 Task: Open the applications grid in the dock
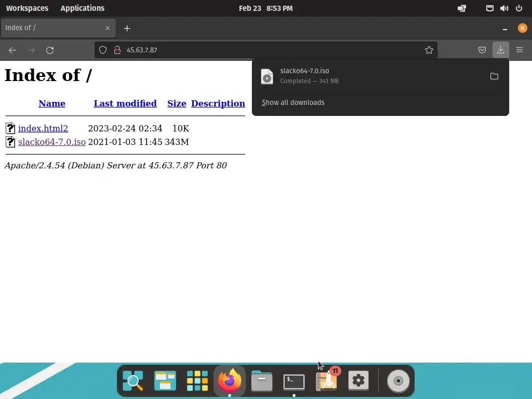(197, 381)
